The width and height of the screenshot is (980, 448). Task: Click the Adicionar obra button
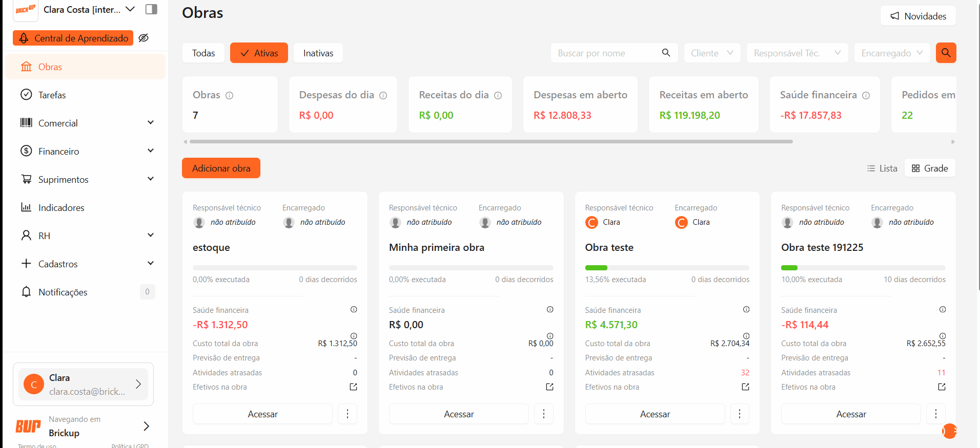221,168
